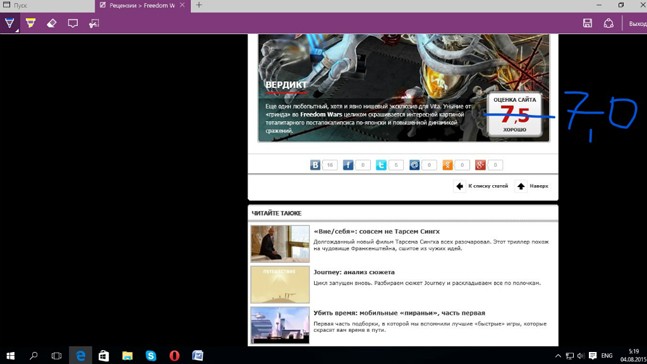Image resolution: width=647 pixels, height=364 pixels.
Task: Share via Google Plus icon
Action: point(480,165)
